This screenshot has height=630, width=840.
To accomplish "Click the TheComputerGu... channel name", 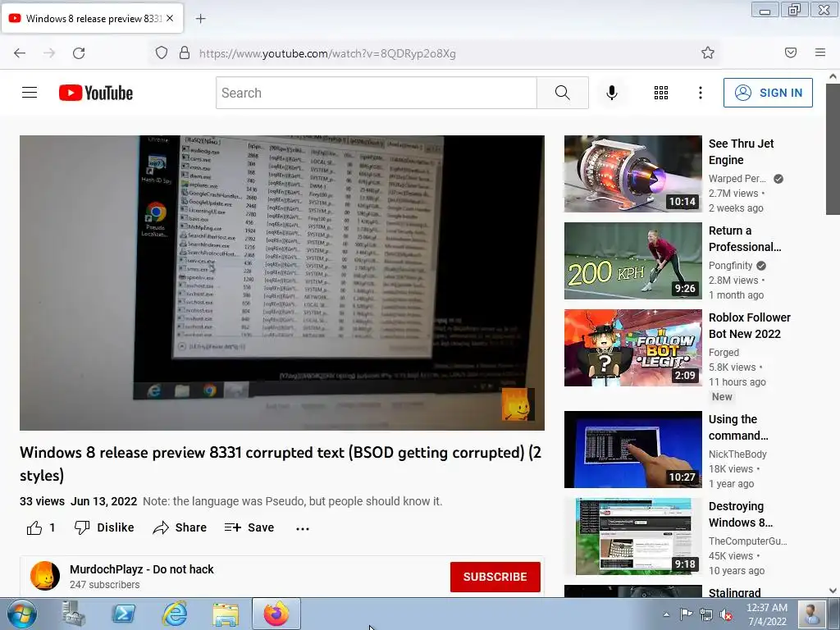I will tap(748, 541).
